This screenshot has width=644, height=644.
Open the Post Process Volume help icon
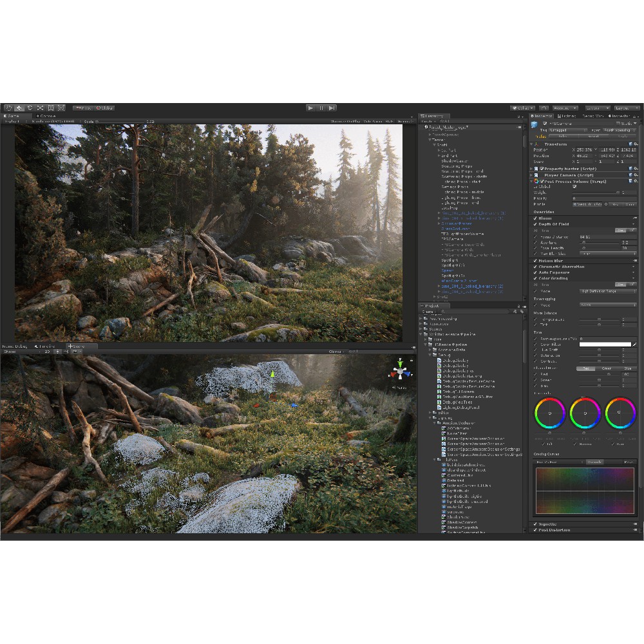coord(630,181)
